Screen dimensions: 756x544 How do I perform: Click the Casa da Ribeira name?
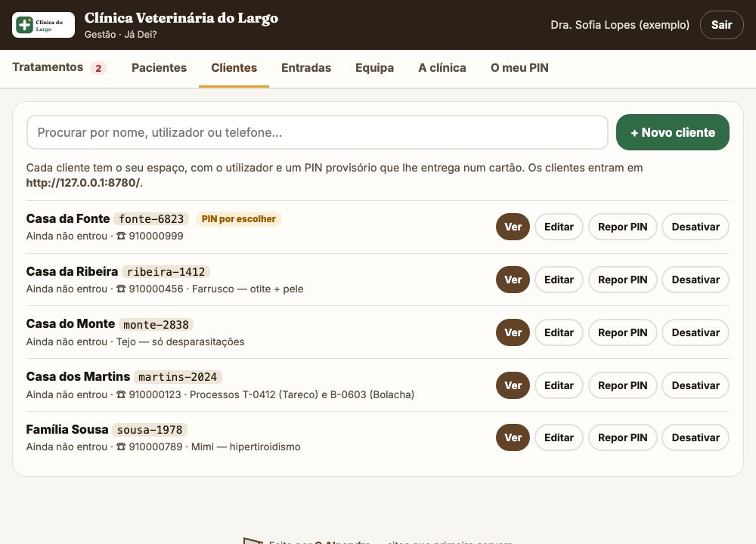72,272
